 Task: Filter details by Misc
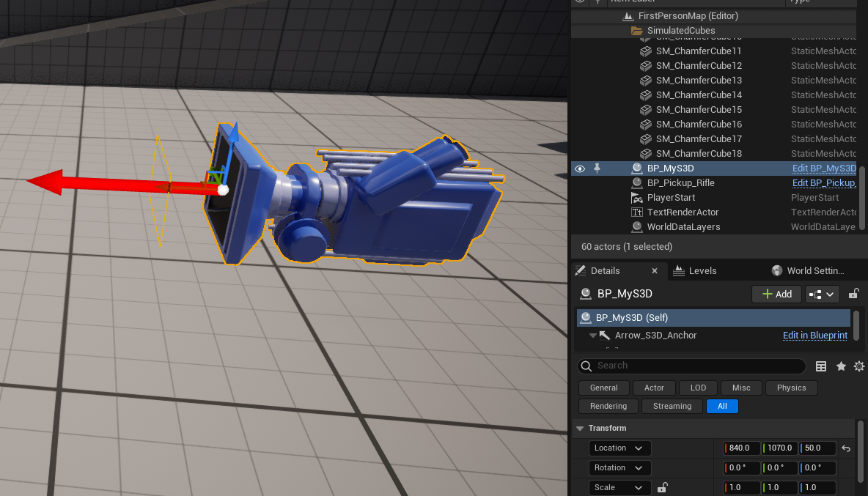click(741, 388)
